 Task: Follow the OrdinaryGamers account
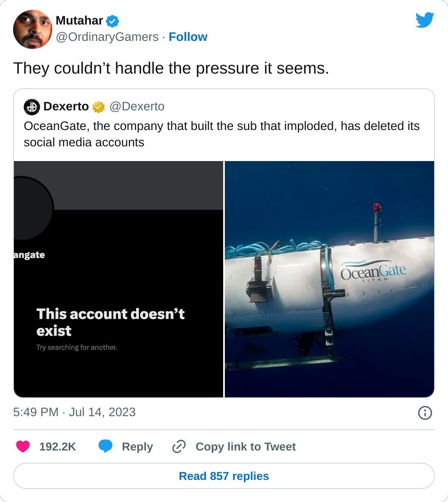188,37
